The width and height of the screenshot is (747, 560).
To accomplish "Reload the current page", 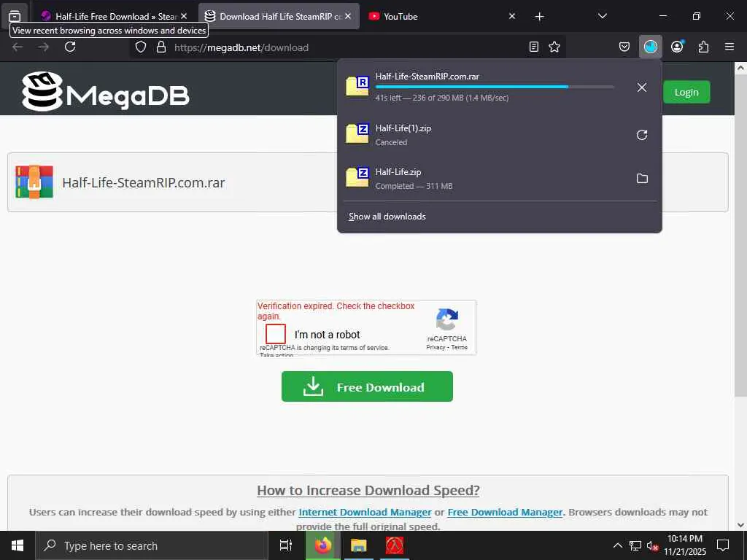I will (x=70, y=47).
